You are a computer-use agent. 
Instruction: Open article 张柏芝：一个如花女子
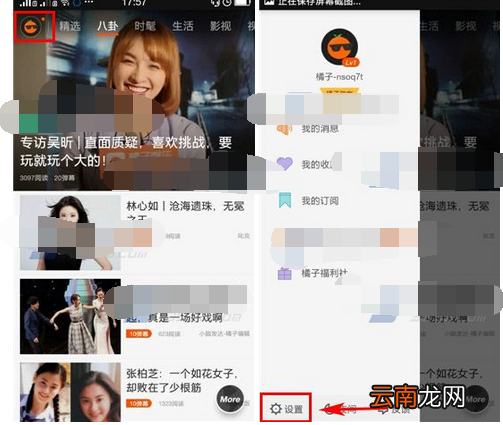tap(182, 381)
